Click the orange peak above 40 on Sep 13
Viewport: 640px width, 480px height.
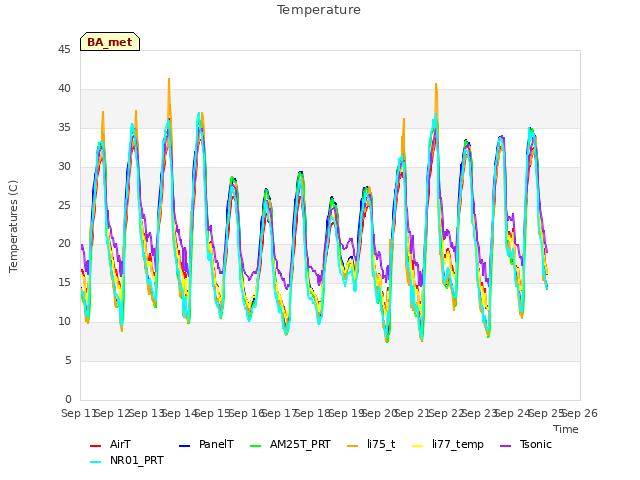coord(169,82)
